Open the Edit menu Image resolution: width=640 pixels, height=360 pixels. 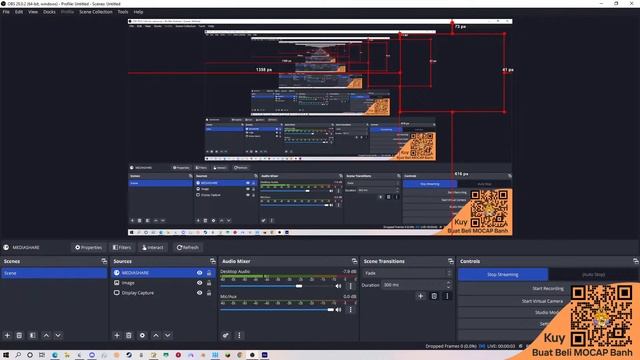(19, 12)
